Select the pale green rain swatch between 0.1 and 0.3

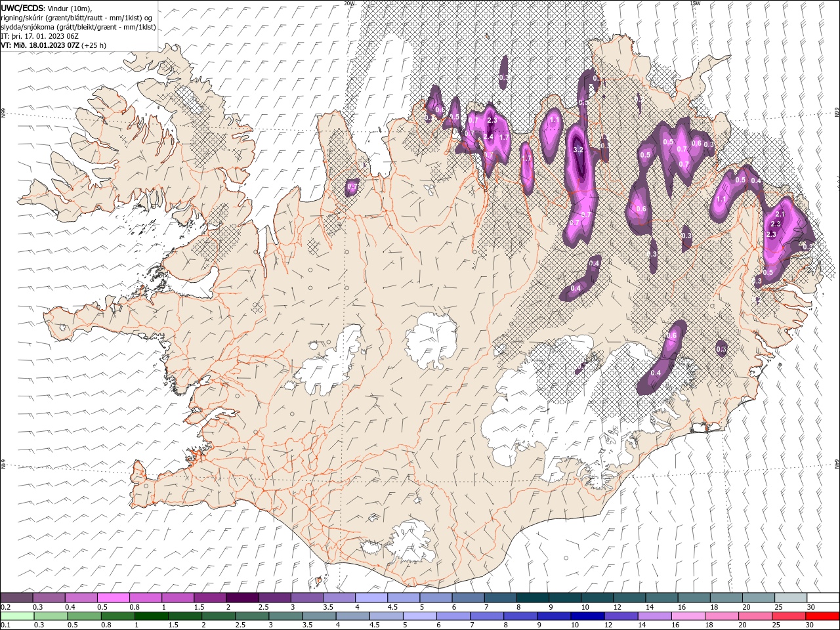(x=16, y=616)
